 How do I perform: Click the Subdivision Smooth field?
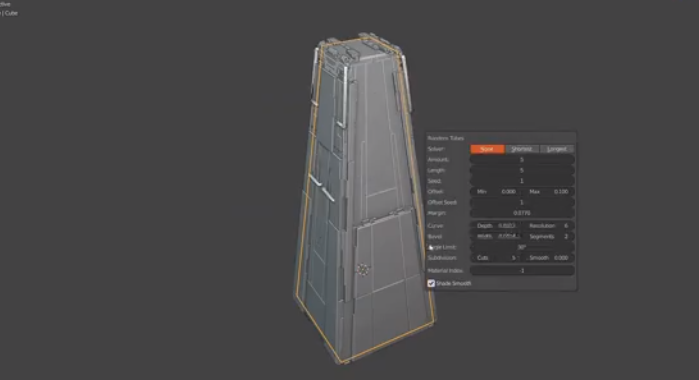pyautogui.click(x=548, y=258)
